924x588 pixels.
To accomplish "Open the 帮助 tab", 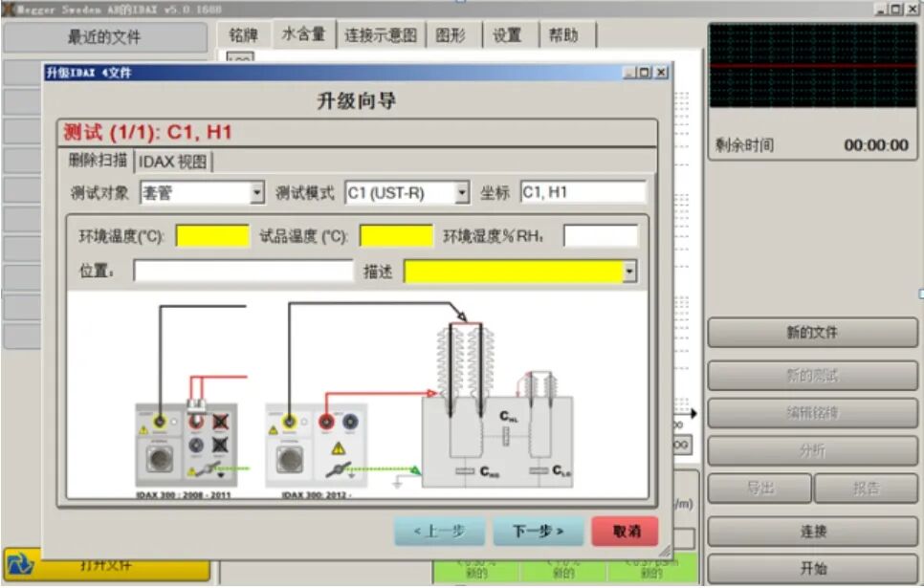I will pyautogui.click(x=564, y=35).
